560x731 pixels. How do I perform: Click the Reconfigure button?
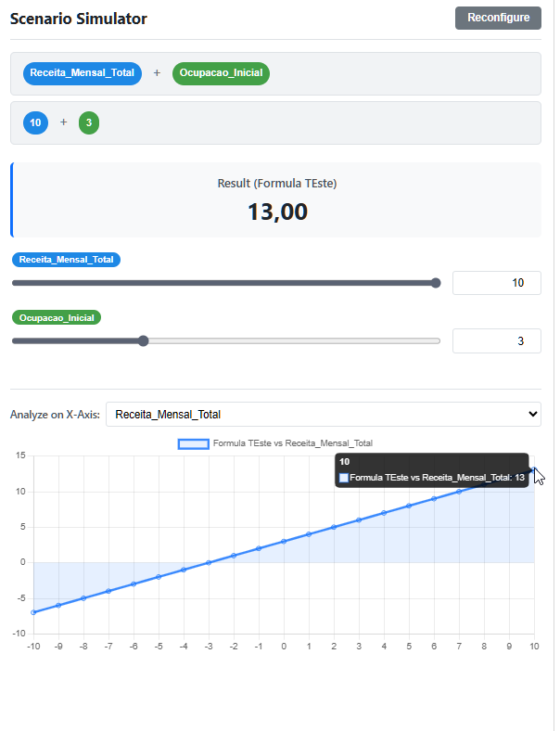click(x=498, y=18)
